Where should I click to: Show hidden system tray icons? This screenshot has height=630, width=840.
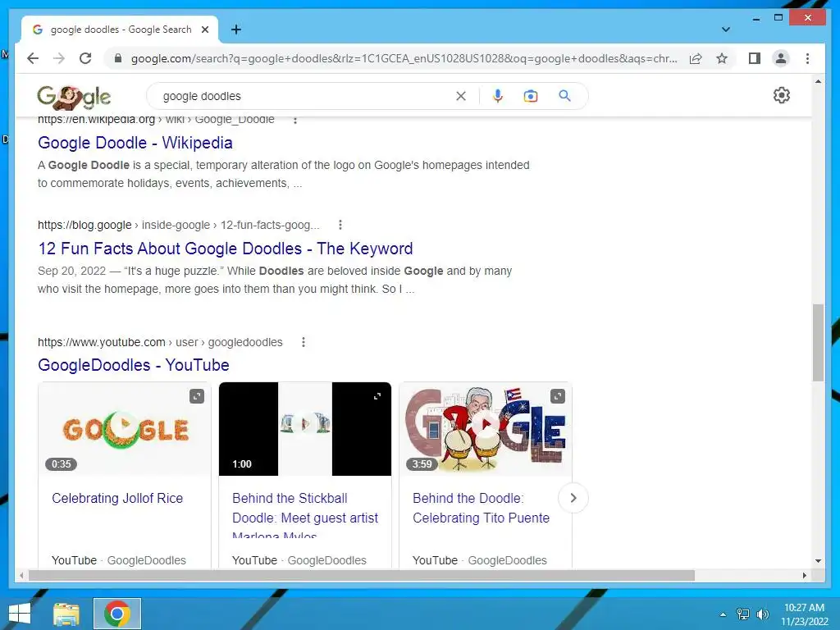(723, 614)
